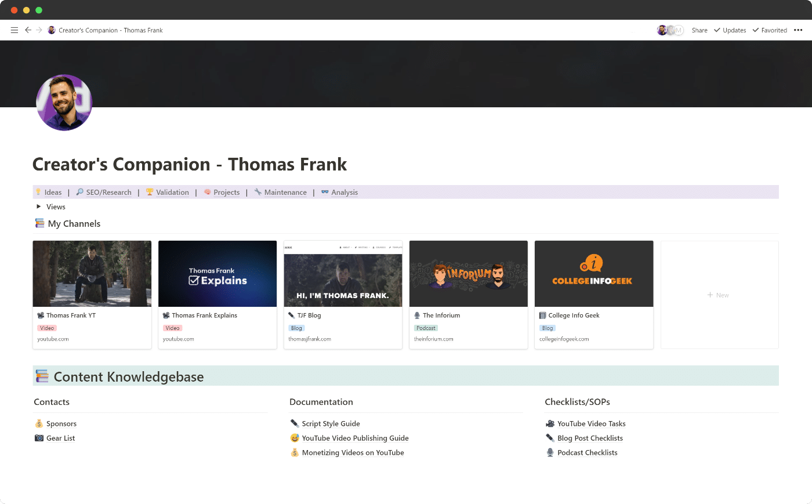Open the Maintenance link
Viewport: 812px width, 504px height.
(x=285, y=193)
